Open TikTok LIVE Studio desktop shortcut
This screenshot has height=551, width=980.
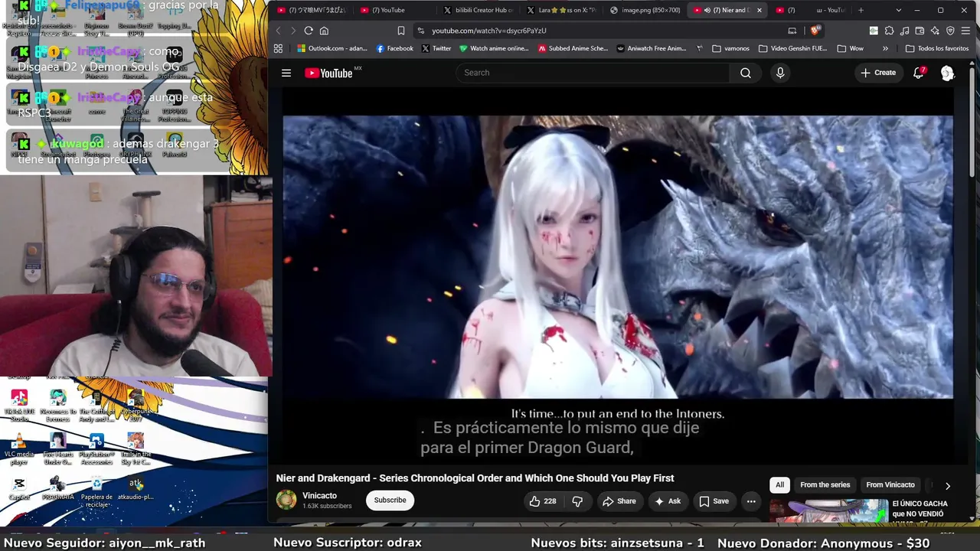[x=19, y=406]
